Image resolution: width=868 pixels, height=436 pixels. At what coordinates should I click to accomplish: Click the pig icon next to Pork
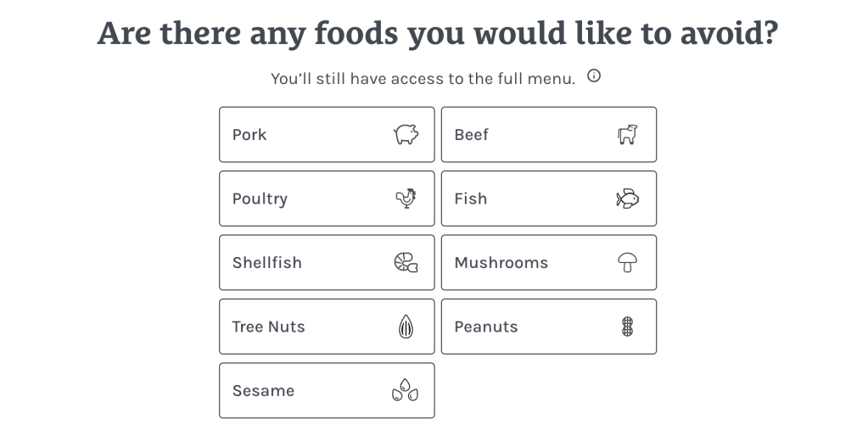pos(406,135)
